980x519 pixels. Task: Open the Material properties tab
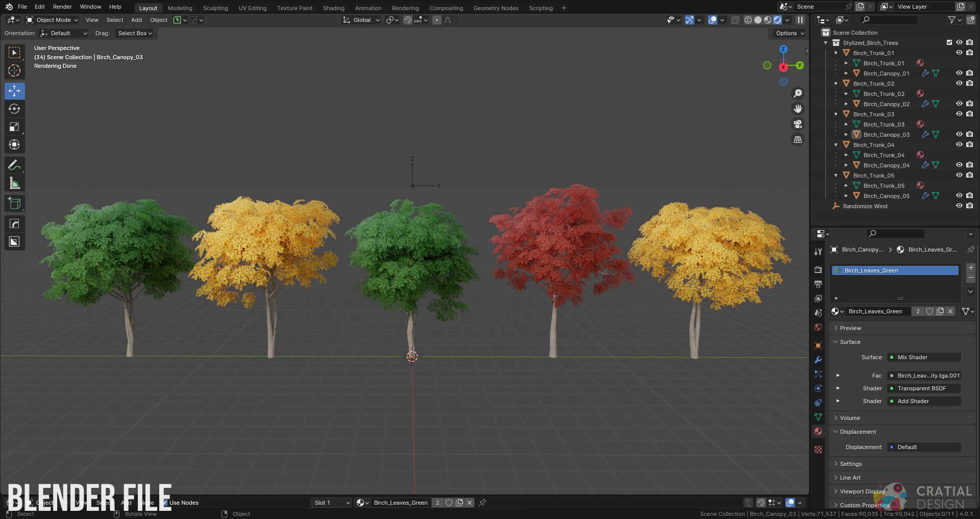[818, 431]
